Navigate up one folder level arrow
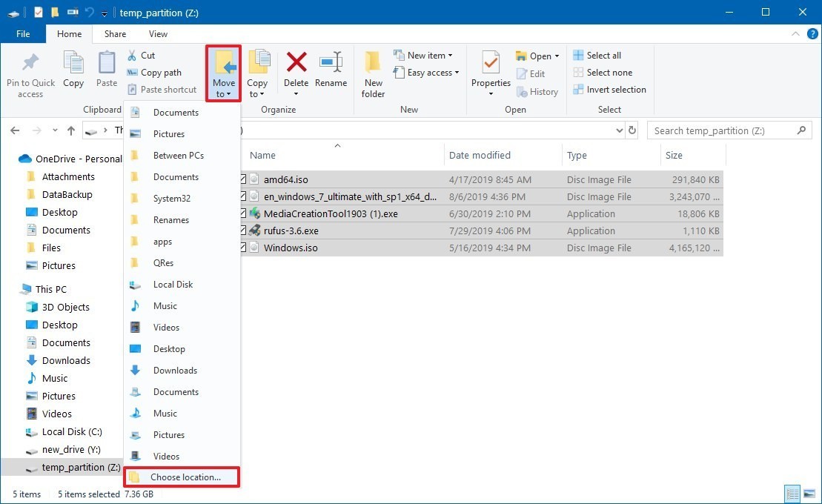 pos(71,130)
